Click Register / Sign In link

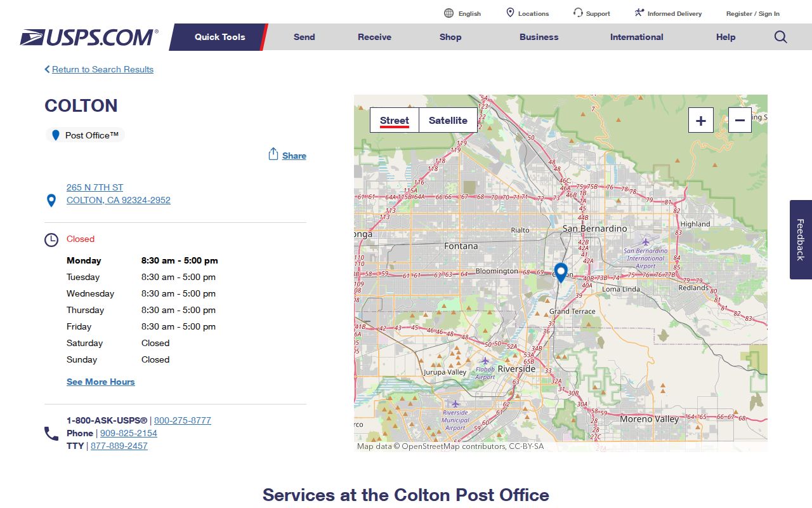[753, 13]
